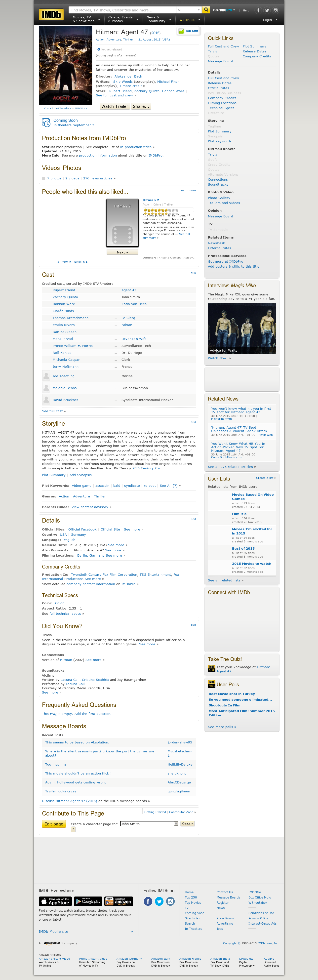Click the 'Watch Now' link under the interview

[217, 358]
